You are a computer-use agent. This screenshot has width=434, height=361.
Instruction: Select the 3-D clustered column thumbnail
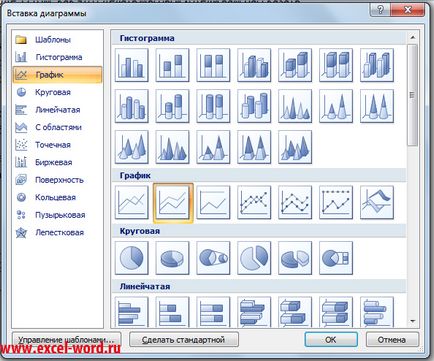click(x=254, y=65)
